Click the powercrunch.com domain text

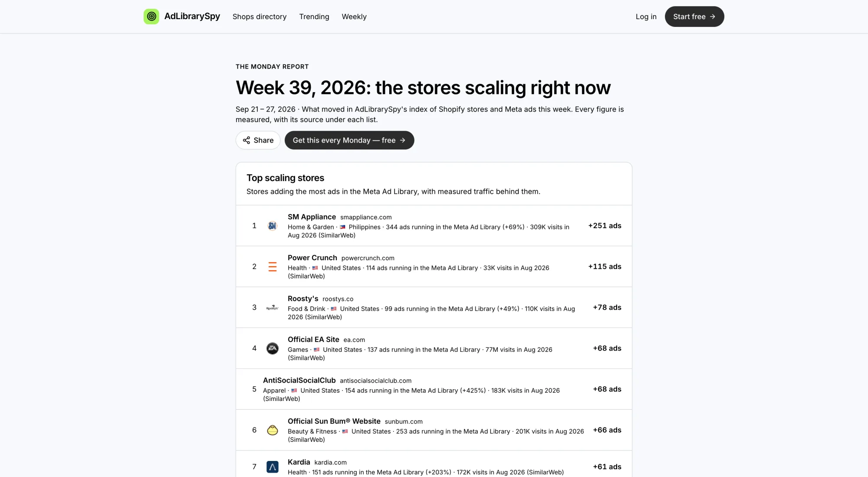click(368, 258)
